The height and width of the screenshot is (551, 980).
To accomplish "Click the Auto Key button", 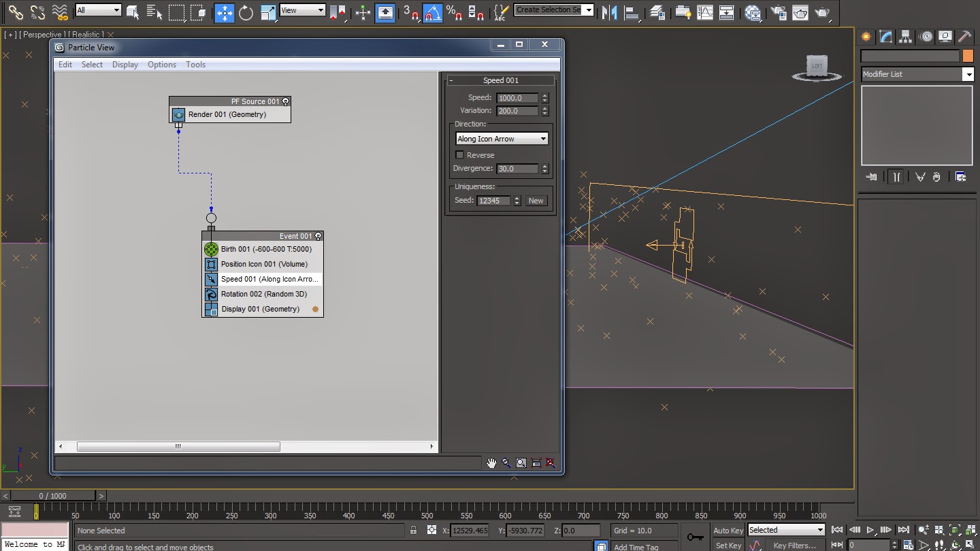I will (728, 531).
